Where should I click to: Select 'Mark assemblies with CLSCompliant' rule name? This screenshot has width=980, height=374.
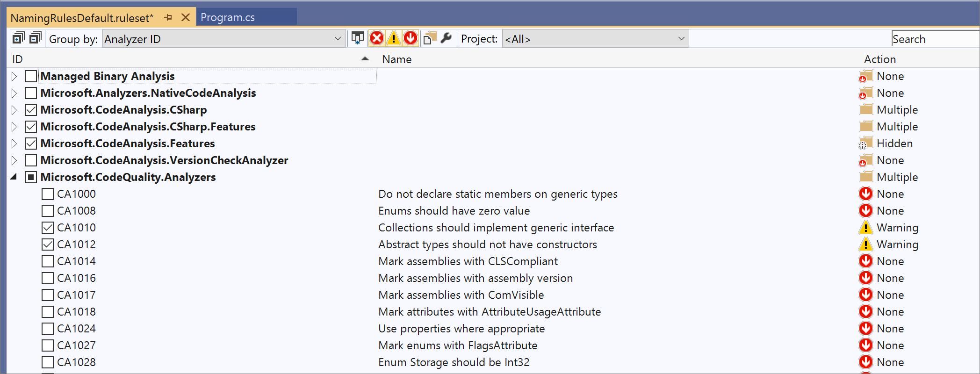click(x=468, y=261)
